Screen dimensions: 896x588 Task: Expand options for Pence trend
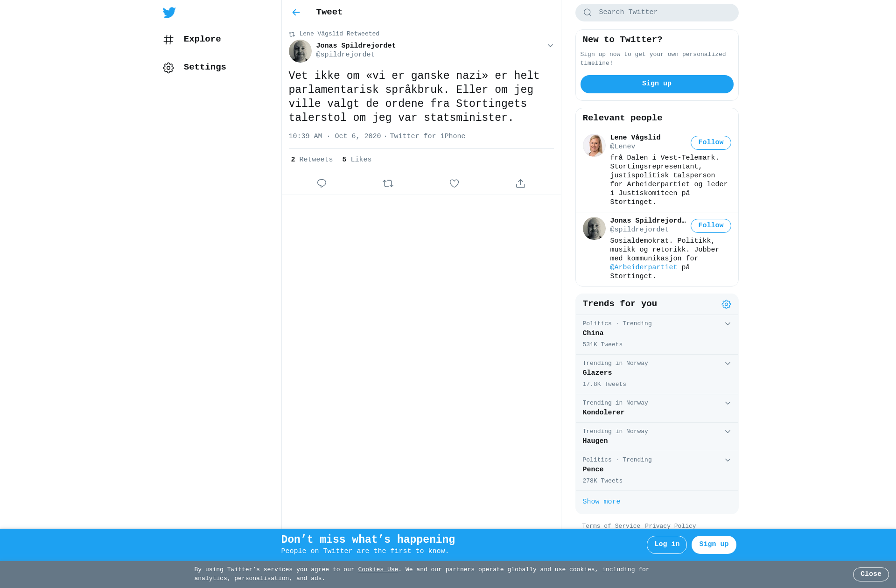pyautogui.click(x=728, y=460)
